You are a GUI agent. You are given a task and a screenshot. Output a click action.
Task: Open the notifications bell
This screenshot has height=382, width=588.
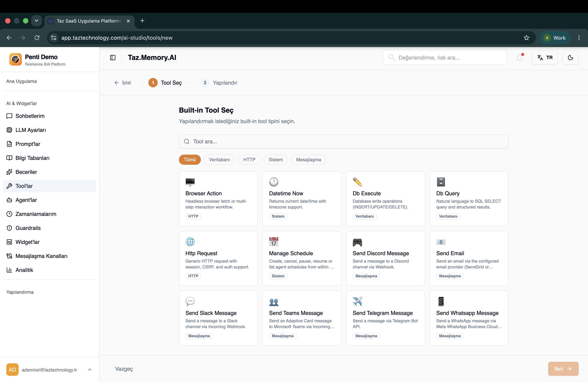tap(520, 58)
